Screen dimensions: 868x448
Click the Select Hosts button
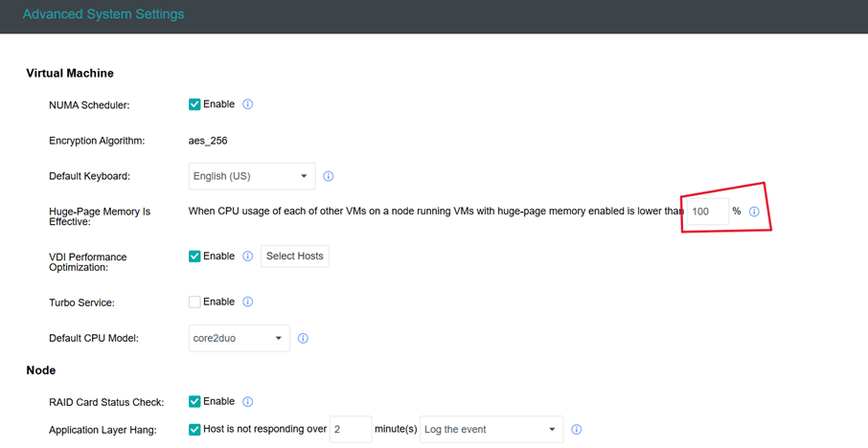coord(294,257)
